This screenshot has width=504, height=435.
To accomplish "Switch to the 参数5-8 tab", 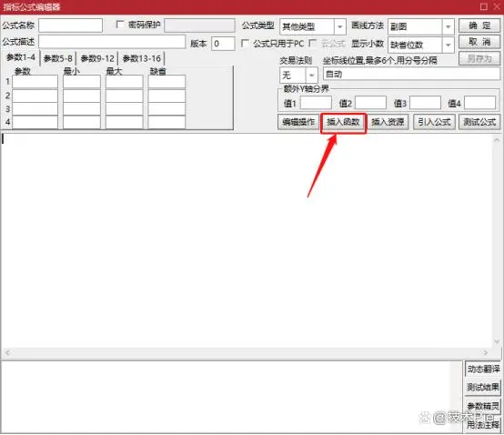I will [58, 58].
